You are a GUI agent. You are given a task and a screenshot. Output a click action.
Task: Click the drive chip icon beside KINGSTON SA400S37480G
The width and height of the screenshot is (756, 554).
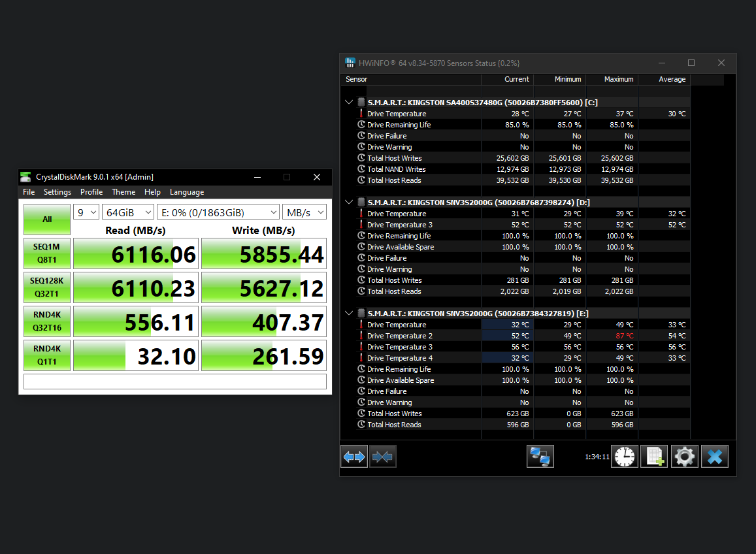click(x=361, y=102)
